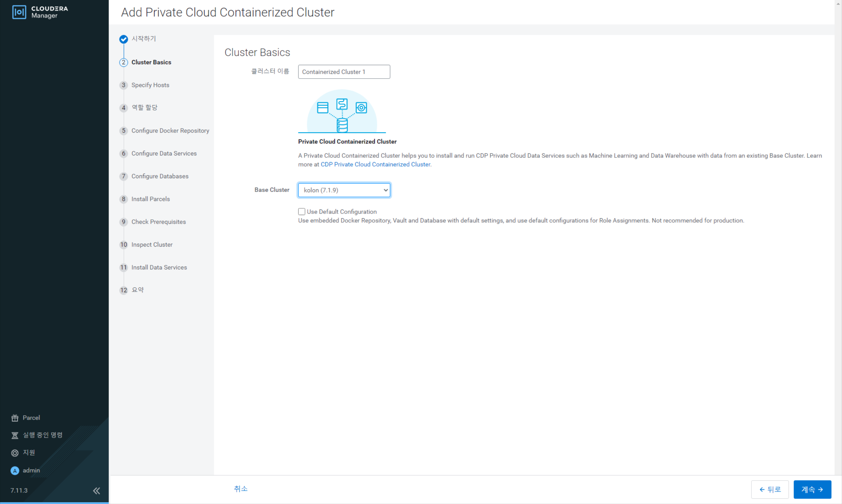Click the 취소 cancel link

click(x=241, y=489)
